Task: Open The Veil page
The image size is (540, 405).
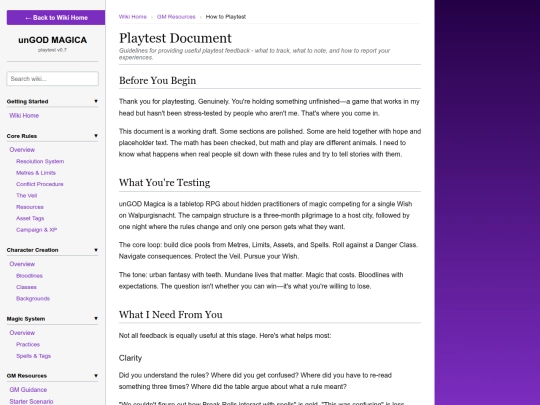Action: 27,196
